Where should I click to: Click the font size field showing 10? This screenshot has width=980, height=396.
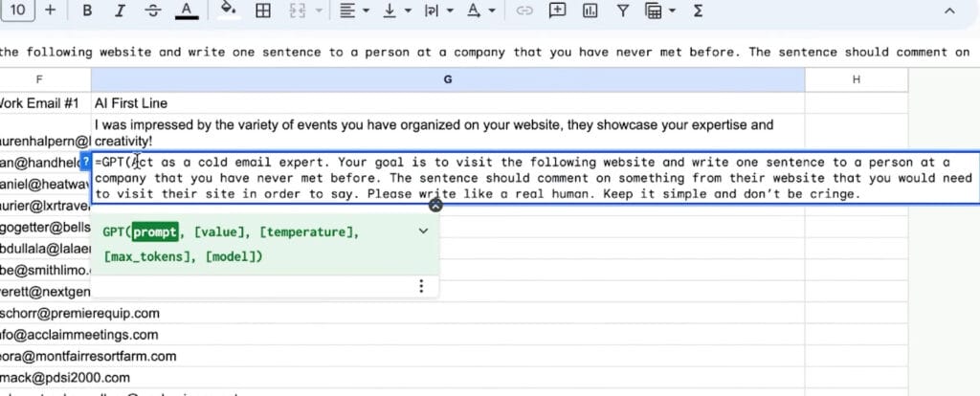click(17, 10)
